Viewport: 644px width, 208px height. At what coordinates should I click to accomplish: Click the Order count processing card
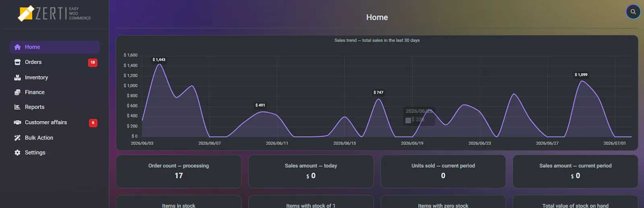click(179, 171)
